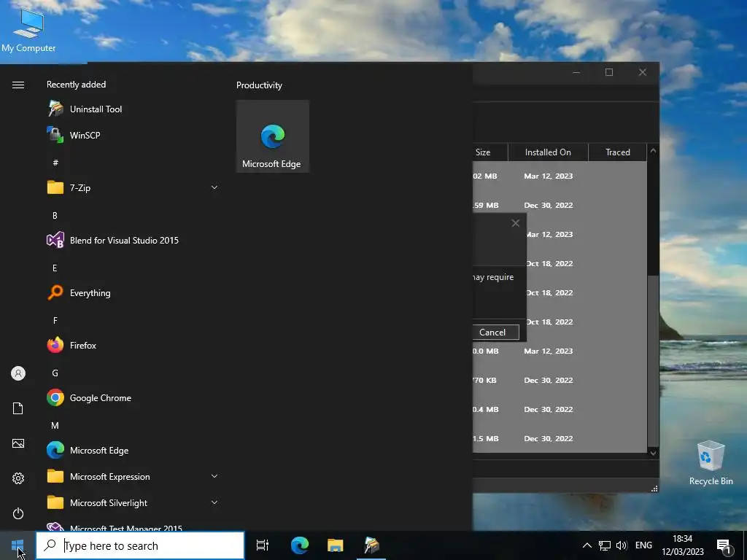The height and width of the screenshot is (560, 747).
Task: Switch to Uninstall Tool taskbar icon
Action: click(x=371, y=545)
